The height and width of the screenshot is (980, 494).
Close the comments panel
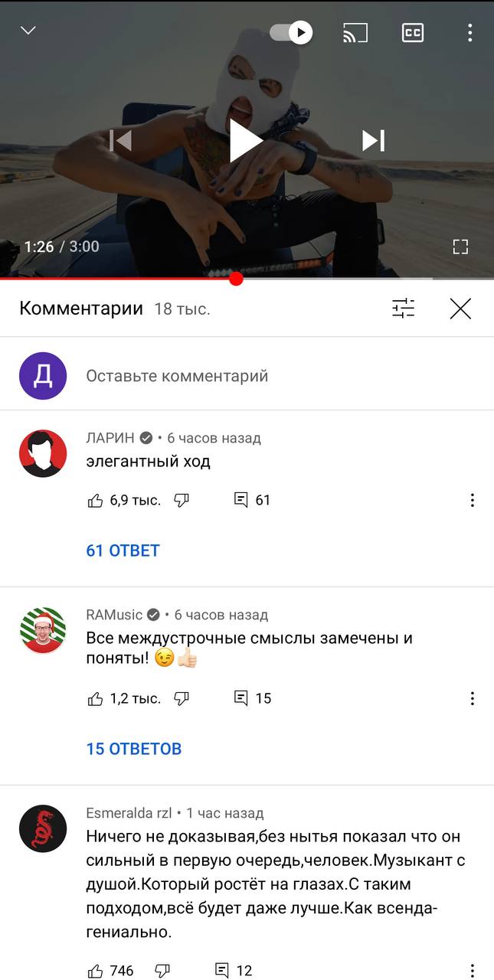coord(460,309)
